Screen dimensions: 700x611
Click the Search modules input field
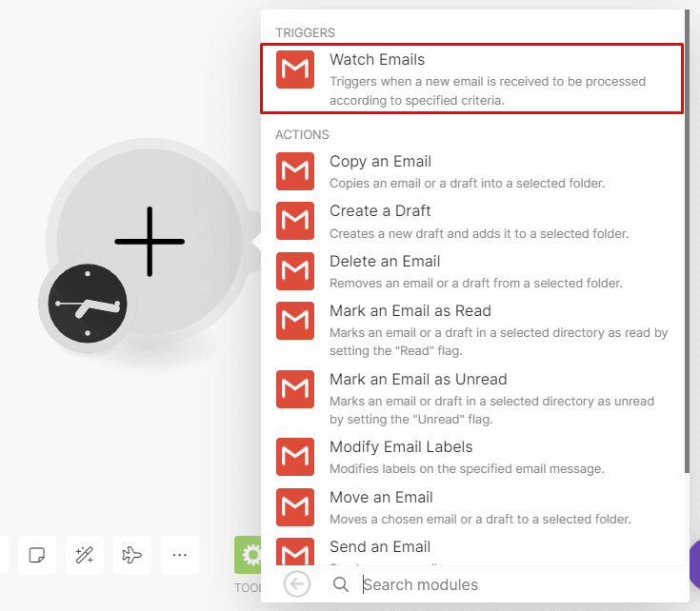tap(514, 584)
